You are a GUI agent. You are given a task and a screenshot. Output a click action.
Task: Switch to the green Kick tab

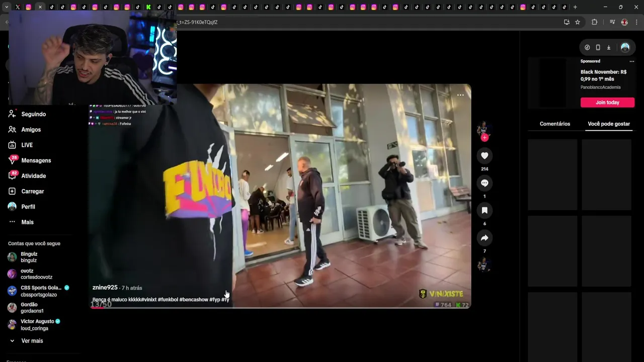click(x=148, y=7)
